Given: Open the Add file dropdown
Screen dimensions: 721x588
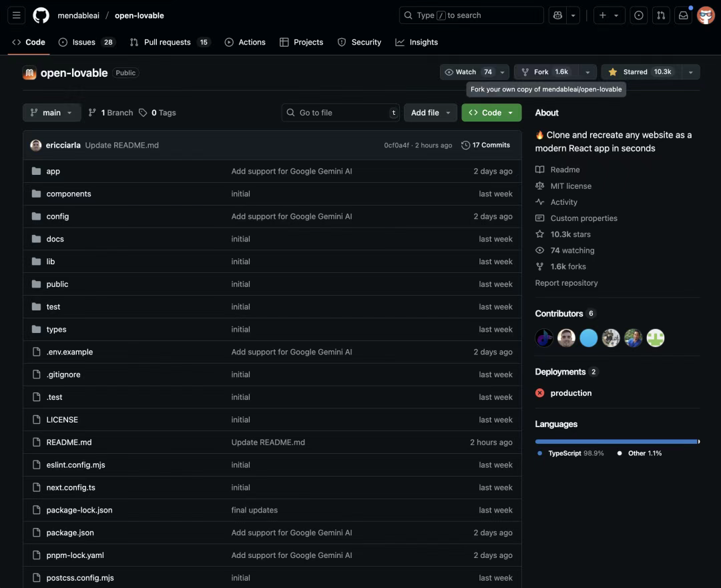Looking at the screenshot, I should point(431,113).
